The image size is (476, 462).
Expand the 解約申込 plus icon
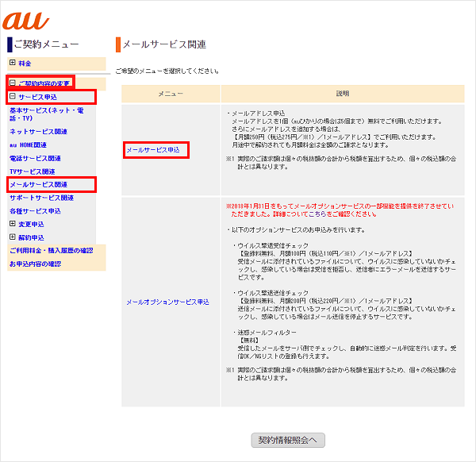point(13,237)
